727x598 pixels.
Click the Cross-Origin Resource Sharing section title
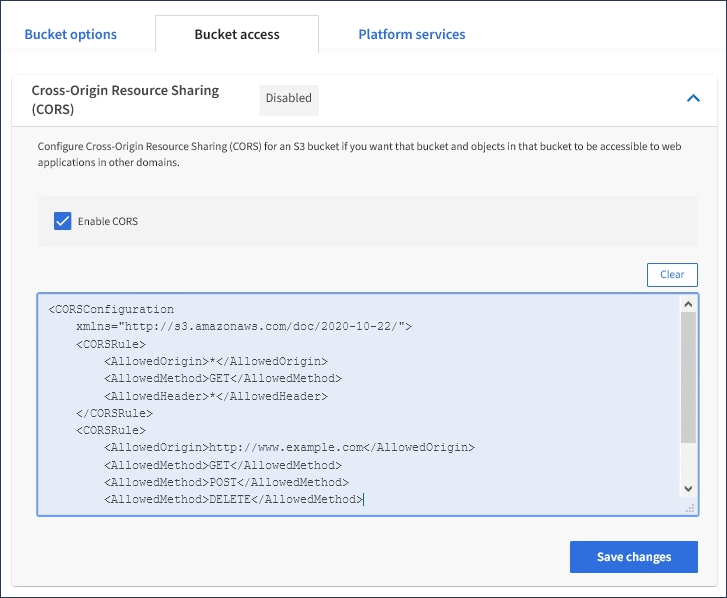coord(125,98)
